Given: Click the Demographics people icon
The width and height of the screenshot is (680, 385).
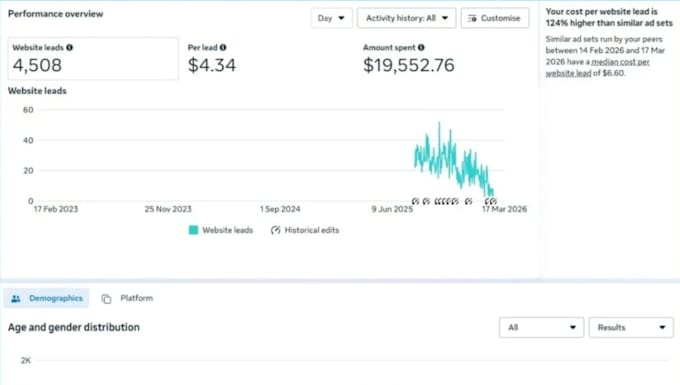Looking at the screenshot, I should pyautogui.click(x=16, y=299).
